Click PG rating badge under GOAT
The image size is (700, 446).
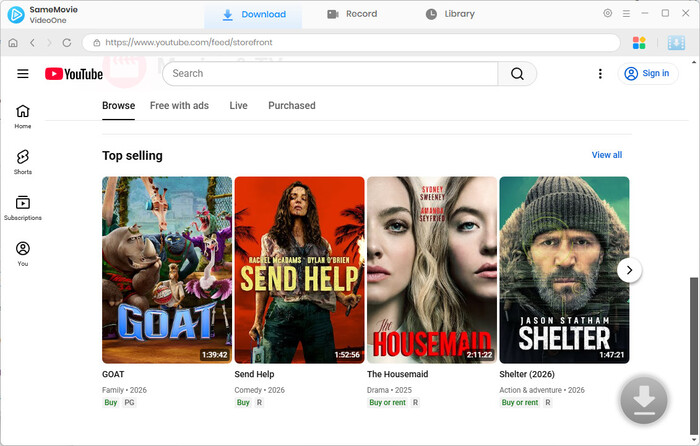129,403
